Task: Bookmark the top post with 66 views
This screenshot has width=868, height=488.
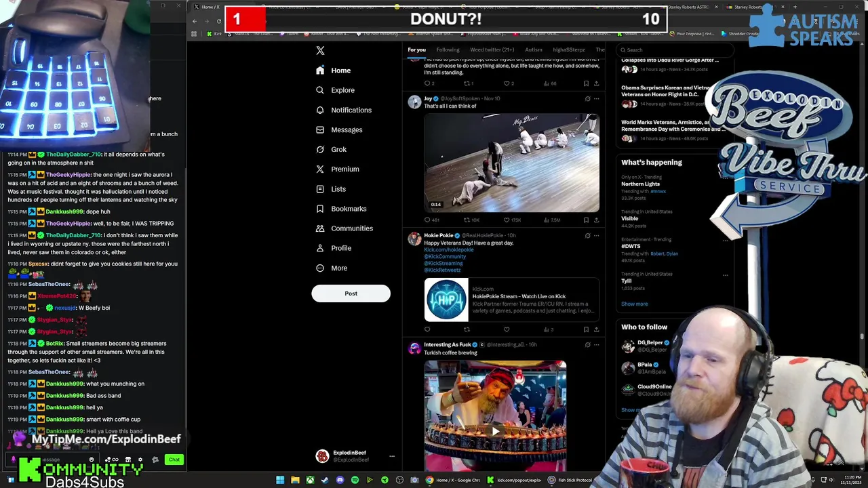Action: click(586, 83)
